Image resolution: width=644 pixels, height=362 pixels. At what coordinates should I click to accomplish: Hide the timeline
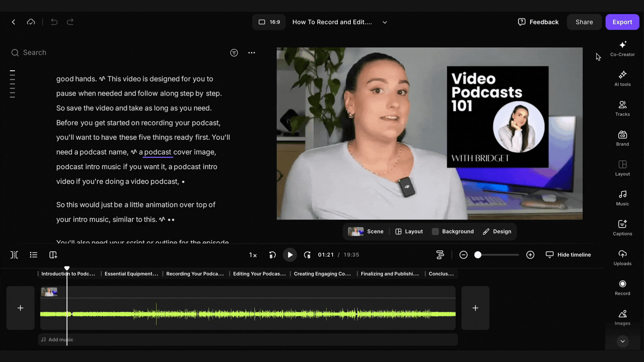(568, 255)
